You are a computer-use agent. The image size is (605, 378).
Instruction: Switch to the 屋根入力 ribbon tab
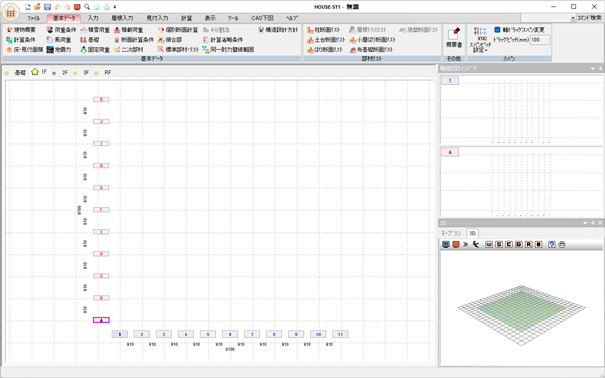[122, 18]
